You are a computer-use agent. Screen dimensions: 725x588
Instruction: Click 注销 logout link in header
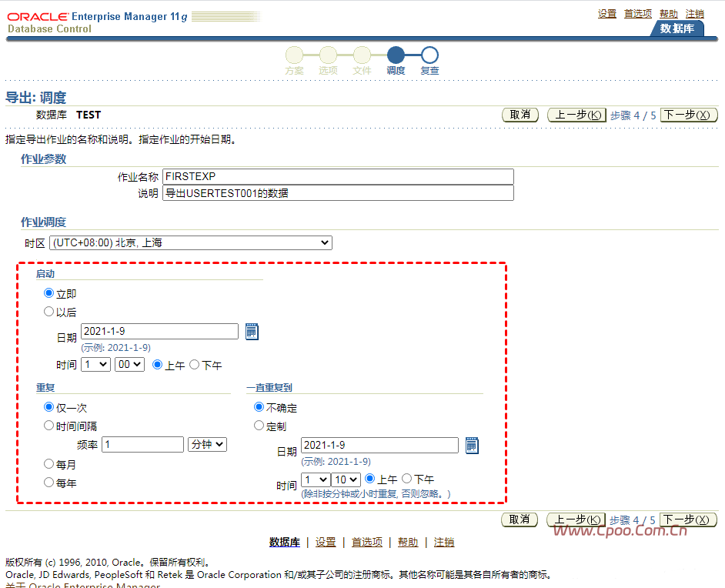point(694,14)
